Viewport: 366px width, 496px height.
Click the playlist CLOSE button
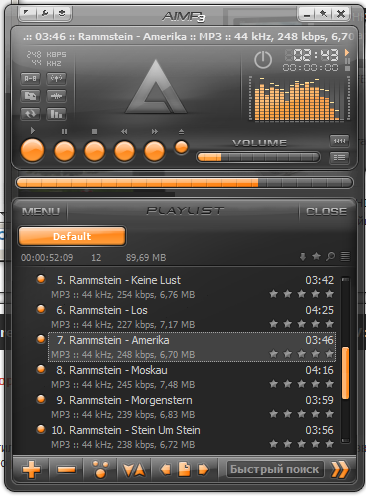point(326,211)
